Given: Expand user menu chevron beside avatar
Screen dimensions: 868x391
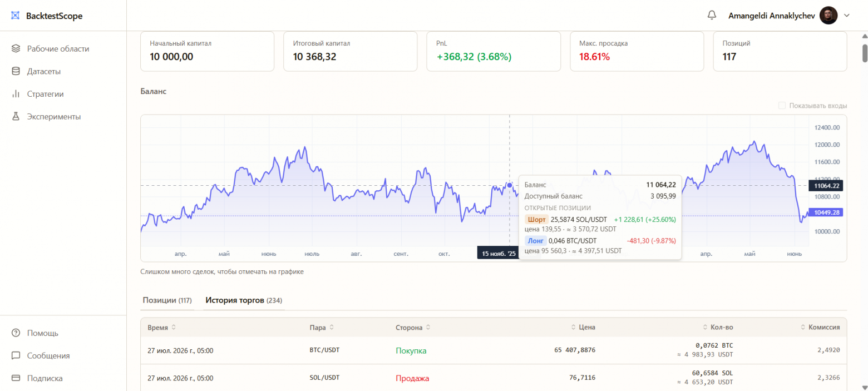Looking at the screenshot, I should coord(847,16).
